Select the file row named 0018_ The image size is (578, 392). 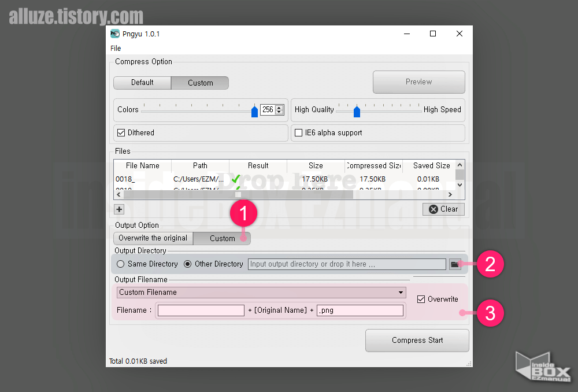125,179
